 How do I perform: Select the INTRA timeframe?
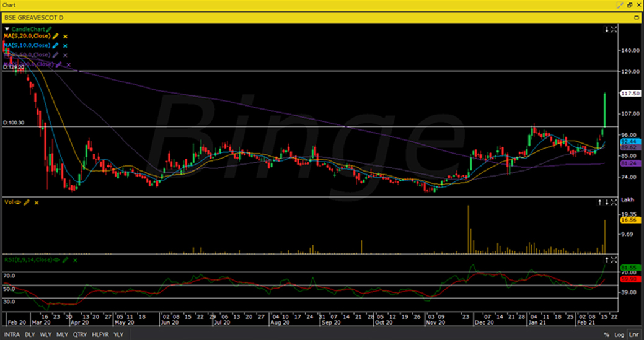12,334
